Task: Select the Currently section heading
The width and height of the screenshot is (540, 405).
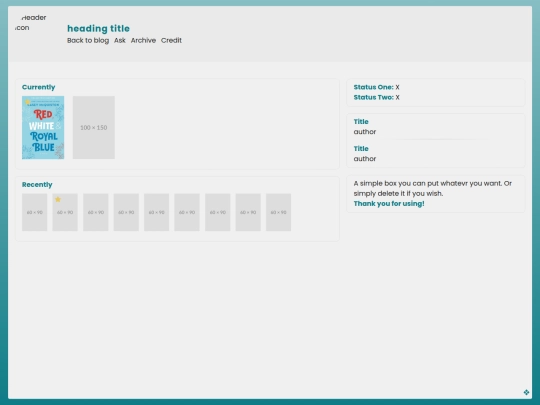Action: 39,87
